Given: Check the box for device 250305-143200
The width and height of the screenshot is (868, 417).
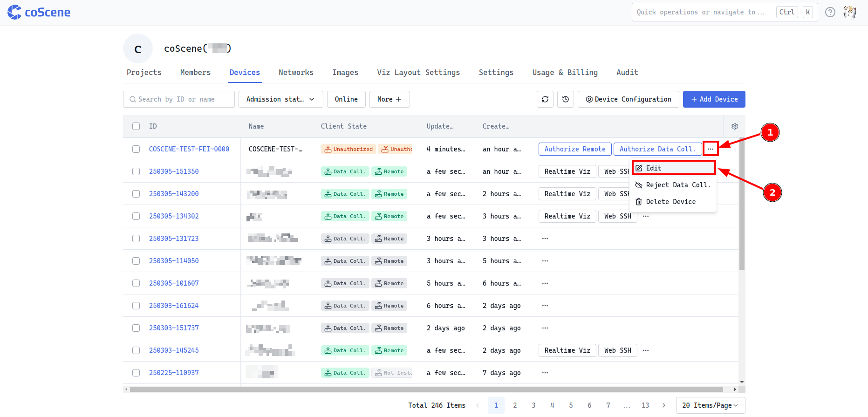Looking at the screenshot, I should click(136, 194).
